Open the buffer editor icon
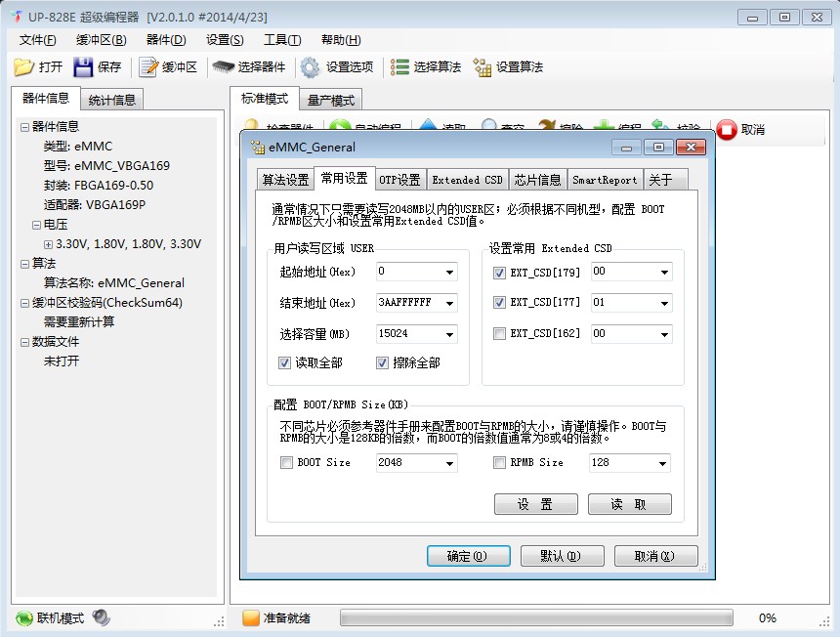The image size is (840, 637). click(148, 67)
